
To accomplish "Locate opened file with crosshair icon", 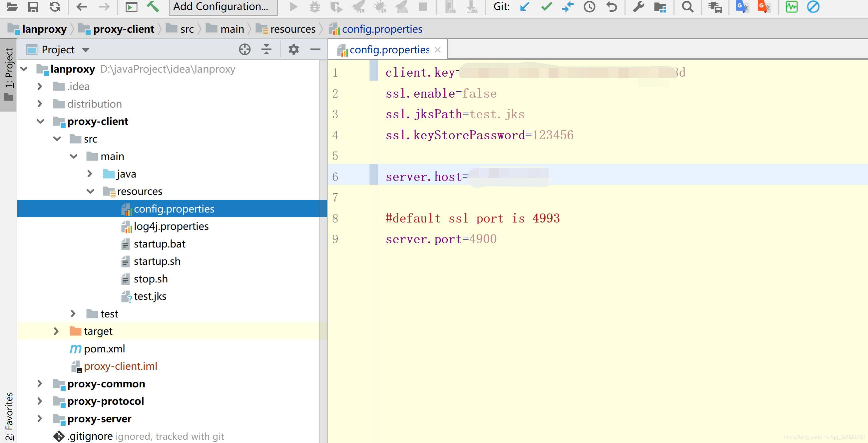I will pyautogui.click(x=244, y=50).
